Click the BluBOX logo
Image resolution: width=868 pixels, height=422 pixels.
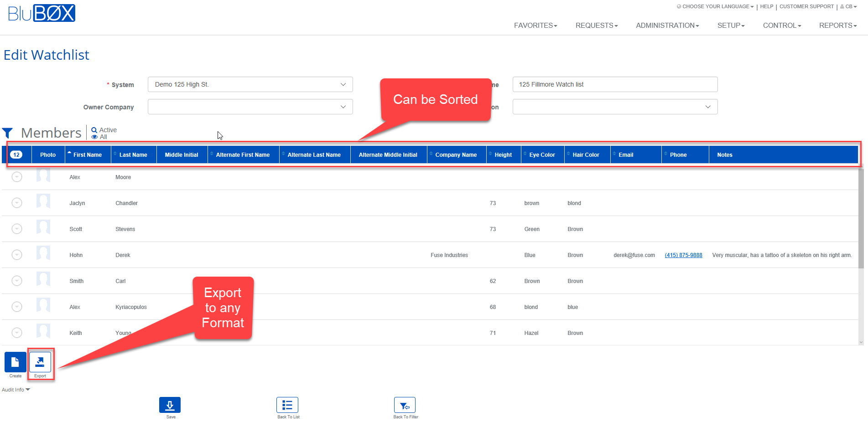(42, 13)
